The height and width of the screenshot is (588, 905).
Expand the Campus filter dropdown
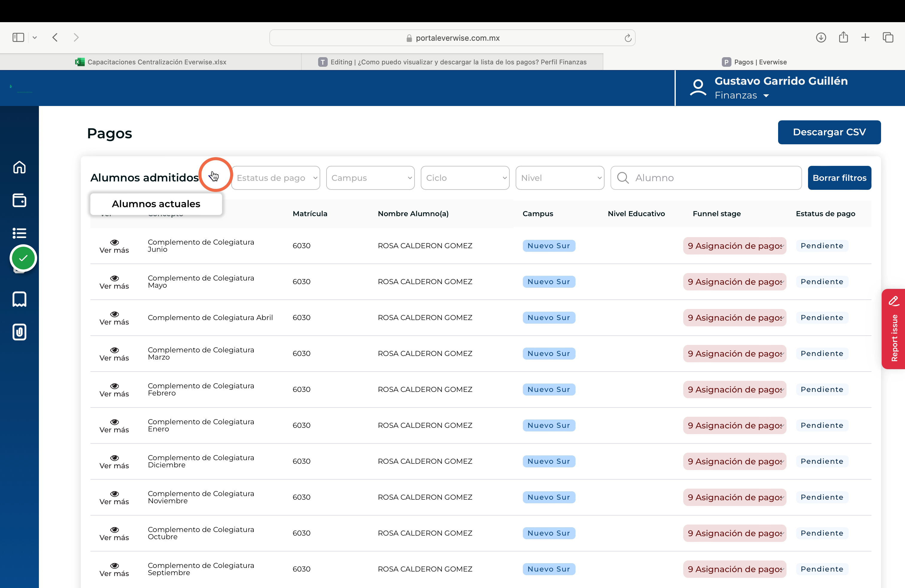370,178
